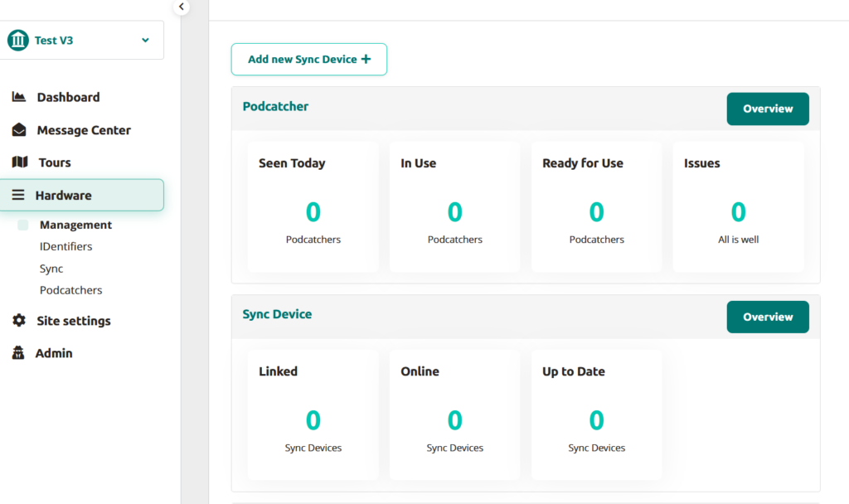Go to Podcatchers in the sidebar
The image size is (849, 504).
(x=71, y=290)
